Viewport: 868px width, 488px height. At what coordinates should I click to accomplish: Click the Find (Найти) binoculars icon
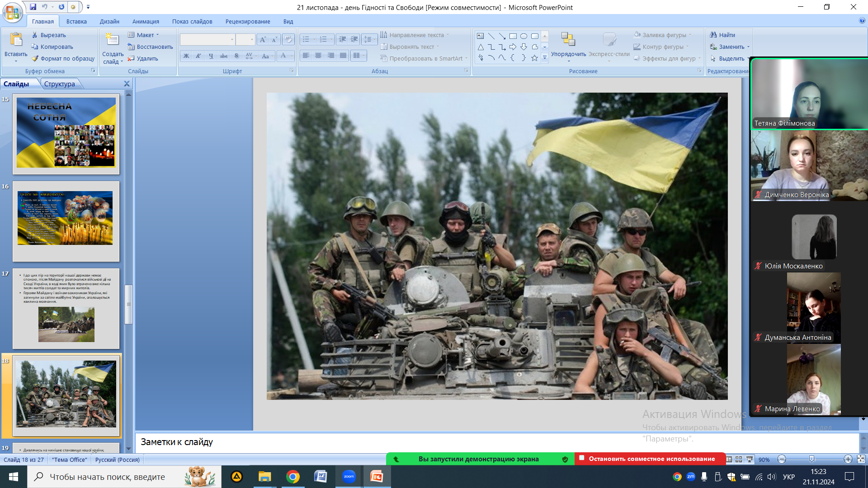coord(713,35)
